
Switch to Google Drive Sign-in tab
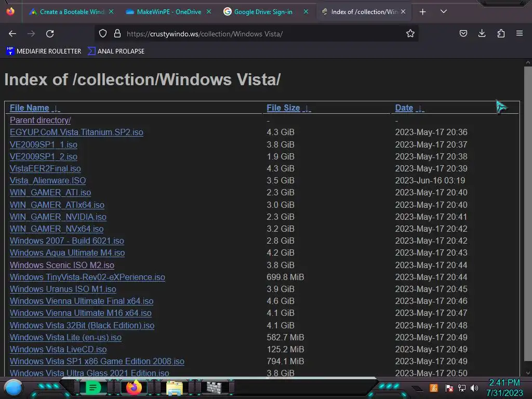click(263, 12)
